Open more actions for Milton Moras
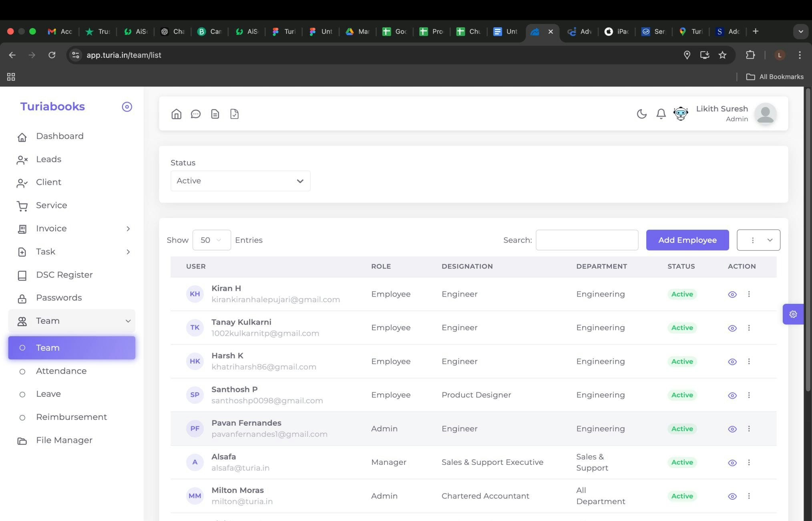812x521 pixels. 749,496
